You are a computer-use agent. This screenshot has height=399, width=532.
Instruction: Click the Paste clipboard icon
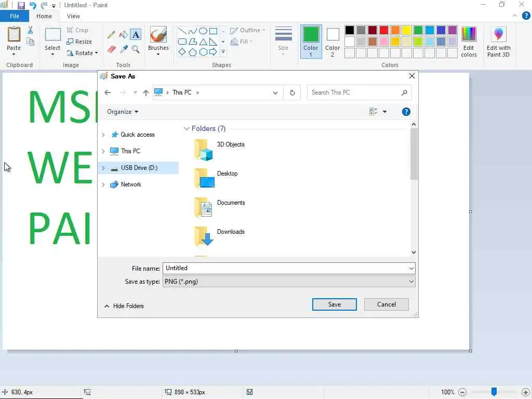14,35
